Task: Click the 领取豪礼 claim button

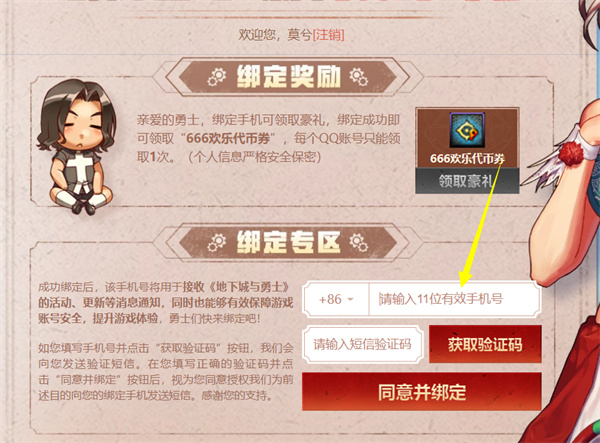Action: click(467, 181)
